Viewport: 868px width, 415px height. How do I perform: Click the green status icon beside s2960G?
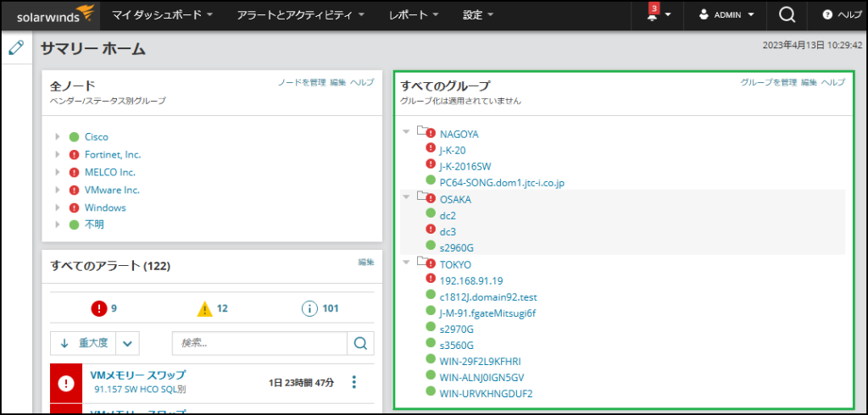431,245
